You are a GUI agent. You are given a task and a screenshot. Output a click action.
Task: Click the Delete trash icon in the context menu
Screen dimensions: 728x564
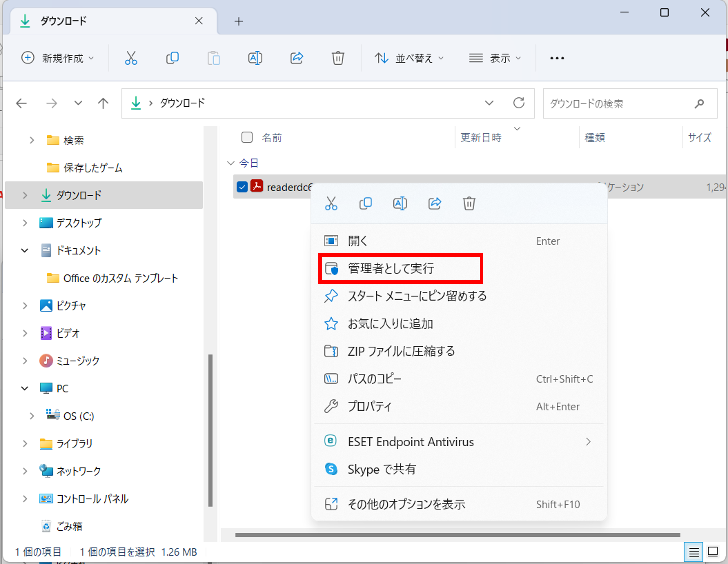pos(469,203)
